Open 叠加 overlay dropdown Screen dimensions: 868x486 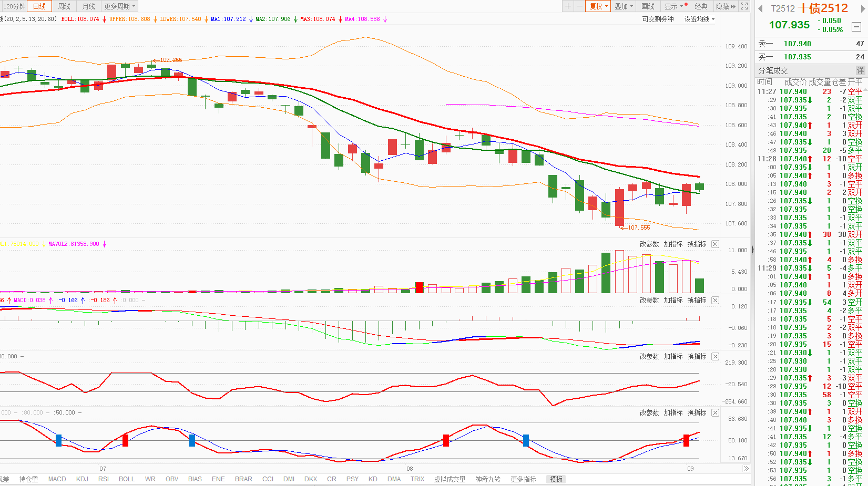624,6
